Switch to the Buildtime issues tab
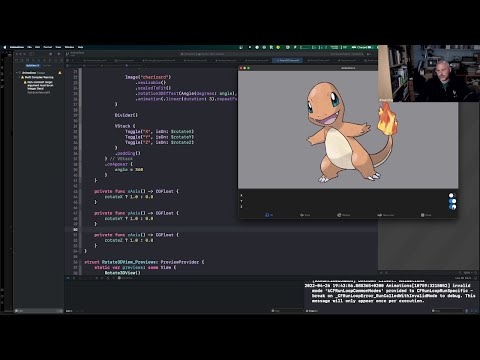480x360 pixels. (33, 66)
